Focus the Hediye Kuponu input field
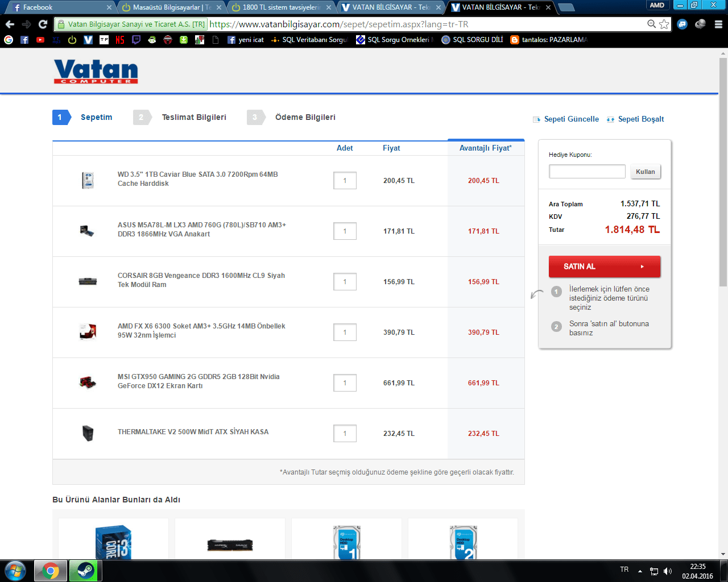The height and width of the screenshot is (582, 728). pos(587,172)
